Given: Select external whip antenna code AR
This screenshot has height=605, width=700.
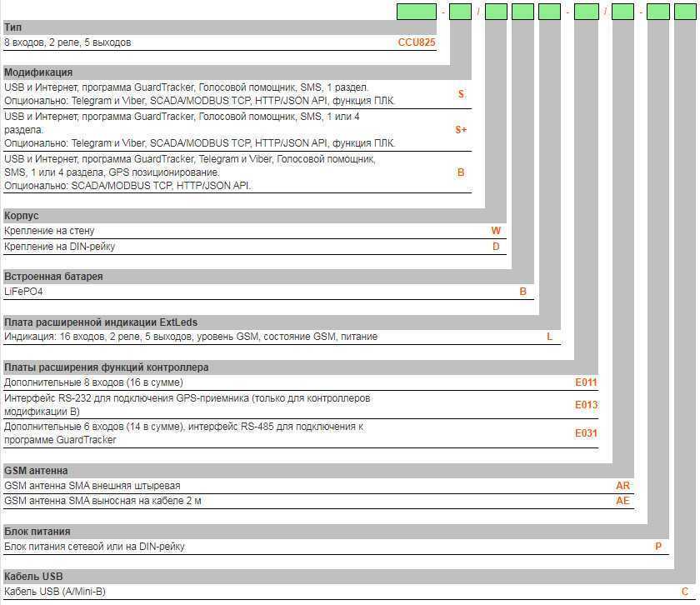Looking at the screenshot, I should [622, 485].
